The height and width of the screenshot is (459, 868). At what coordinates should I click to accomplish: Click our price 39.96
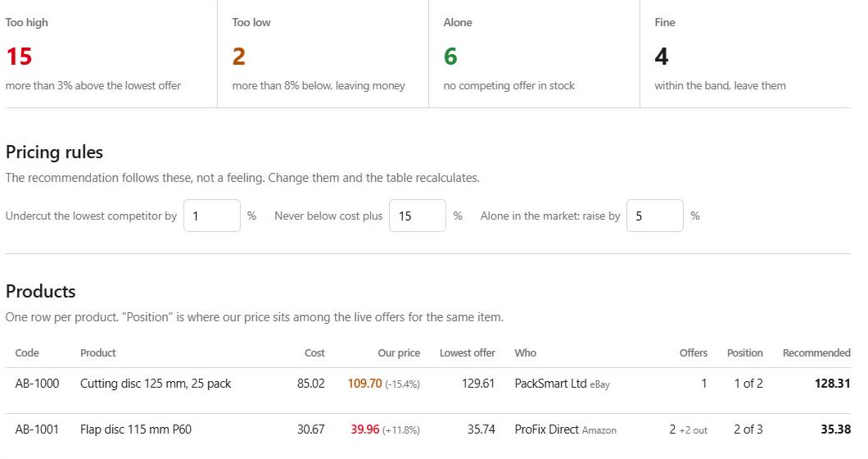(x=364, y=429)
